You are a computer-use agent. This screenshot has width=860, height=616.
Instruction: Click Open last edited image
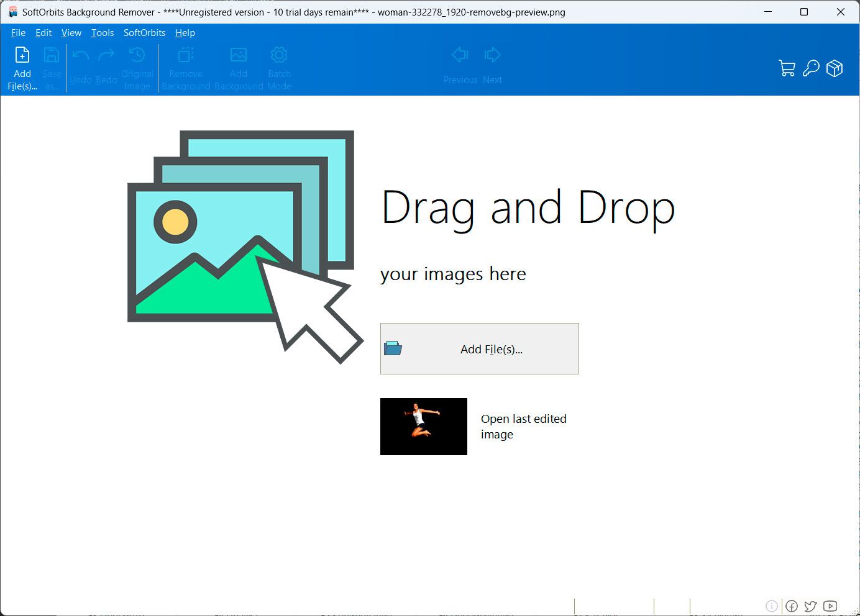click(524, 427)
